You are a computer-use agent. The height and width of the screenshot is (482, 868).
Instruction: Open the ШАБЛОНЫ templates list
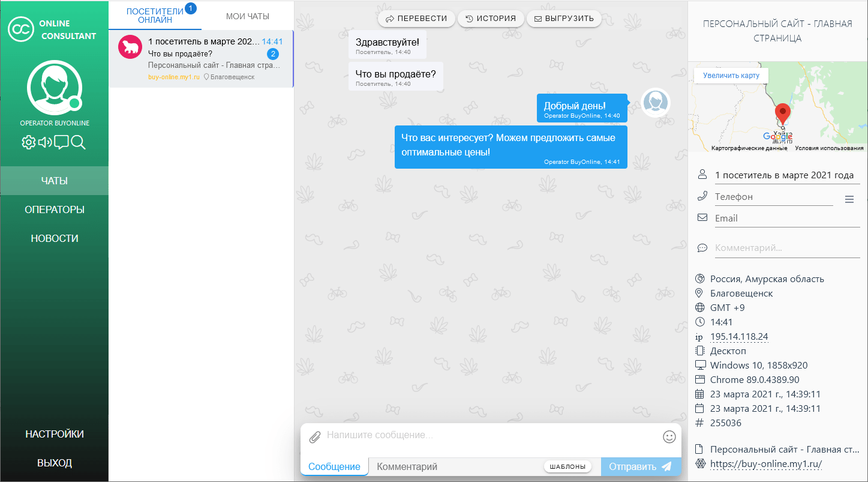(x=567, y=467)
